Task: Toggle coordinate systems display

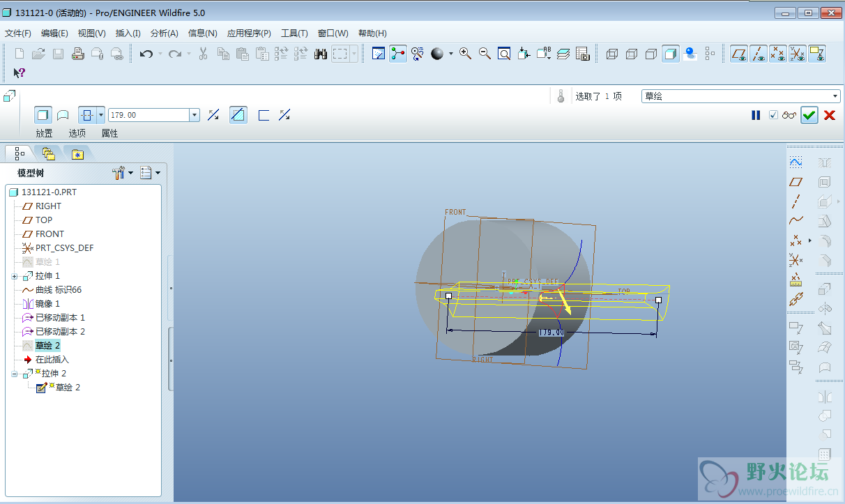Action: point(798,54)
